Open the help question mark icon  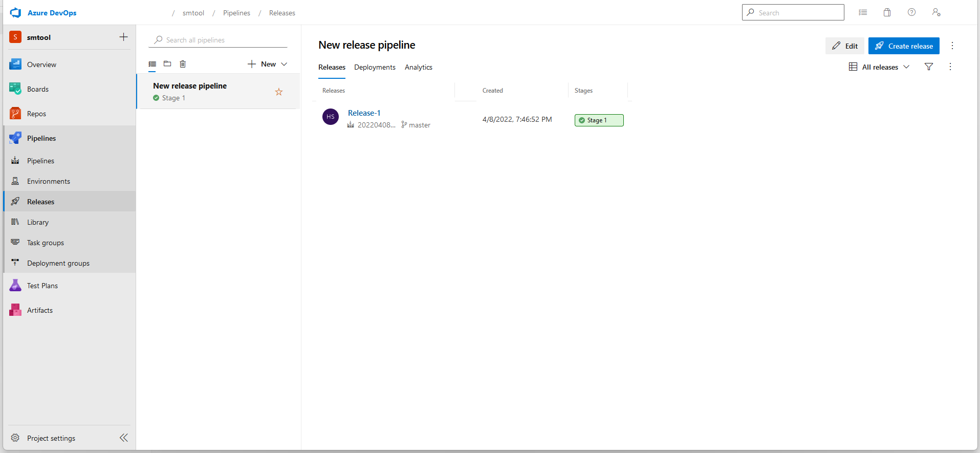pyautogui.click(x=911, y=13)
